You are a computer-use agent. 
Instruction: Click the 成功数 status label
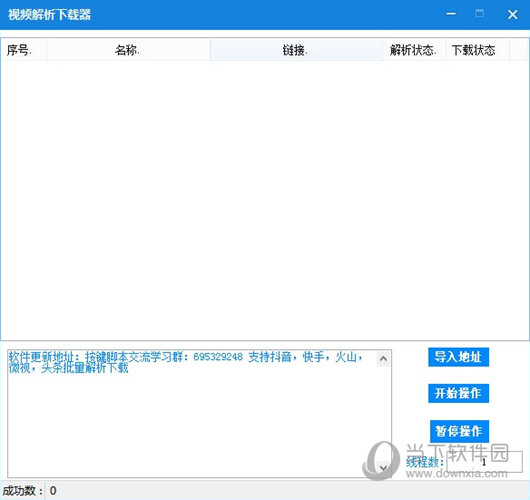pos(23,491)
